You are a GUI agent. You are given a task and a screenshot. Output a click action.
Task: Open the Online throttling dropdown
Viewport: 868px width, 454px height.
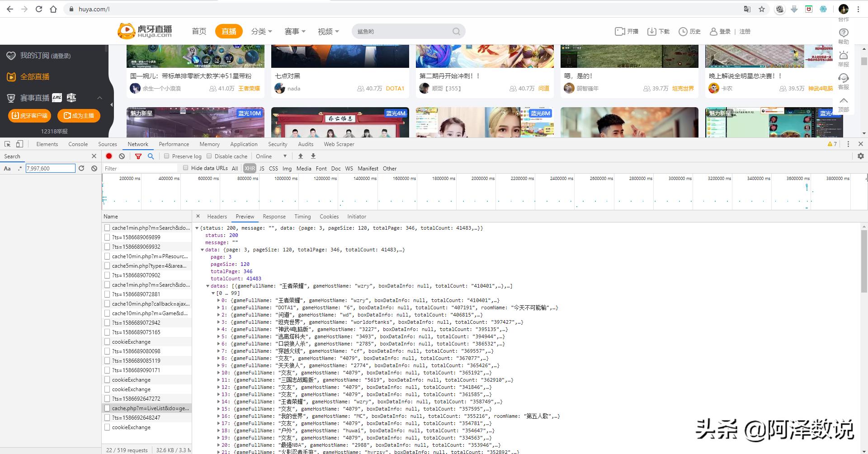click(x=271, y=156)
